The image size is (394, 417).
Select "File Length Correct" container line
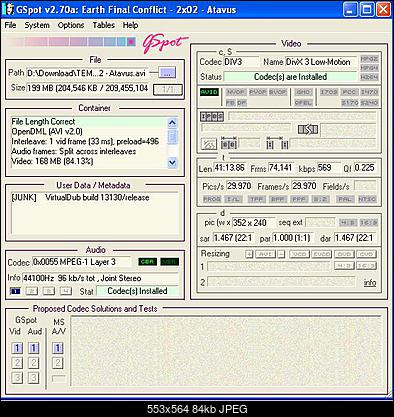click(89, 121)
